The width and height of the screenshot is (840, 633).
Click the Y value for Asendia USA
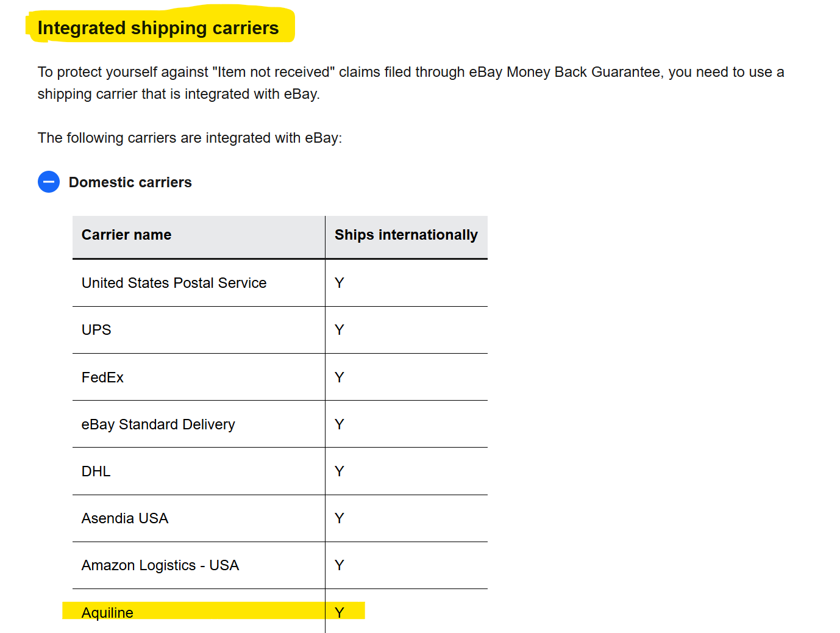pyautogui.click(x=340, y=518)
